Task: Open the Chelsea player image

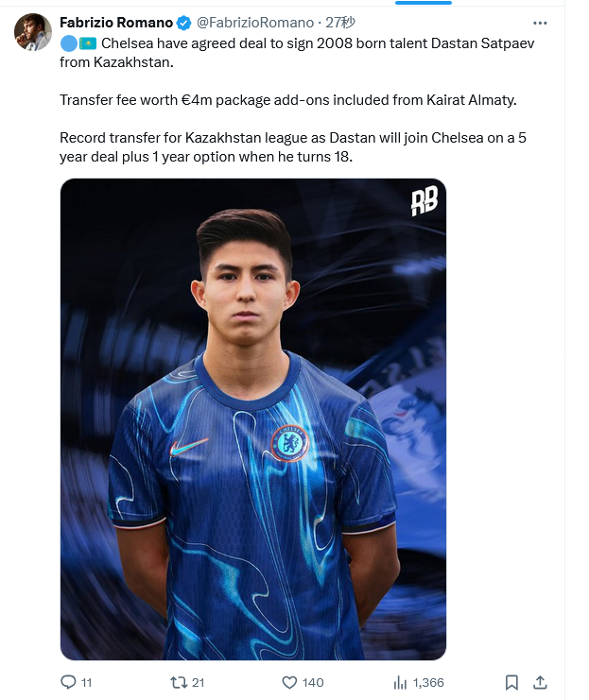Action: (253, 418)
